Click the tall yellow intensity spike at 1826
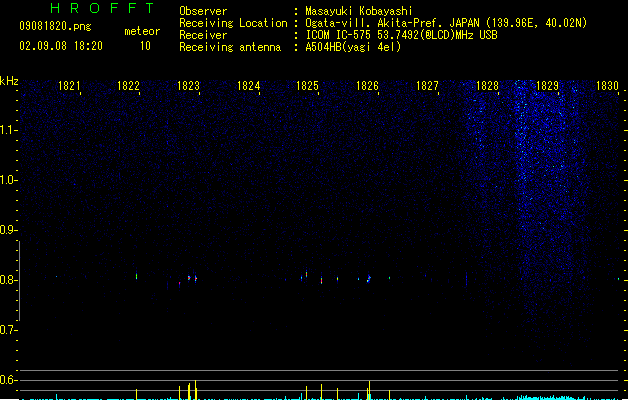The width and height of the screenshot is (629, 400). [369, 390]
